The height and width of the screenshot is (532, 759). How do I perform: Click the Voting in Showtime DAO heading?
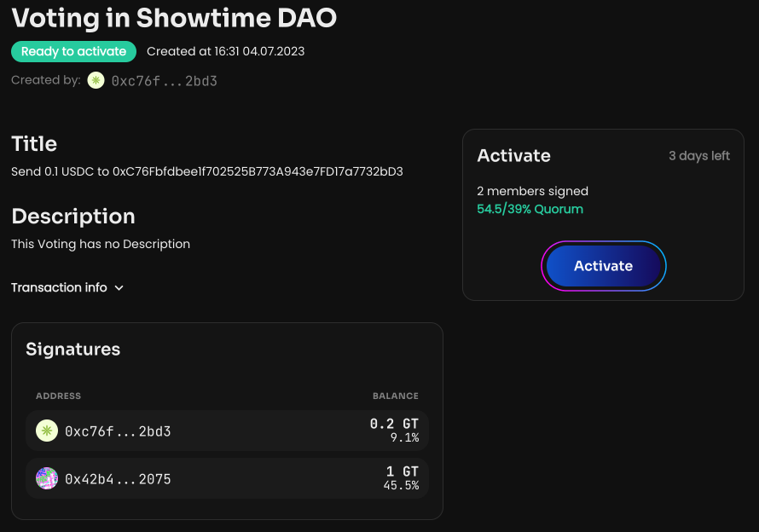(x=174, y=19)
